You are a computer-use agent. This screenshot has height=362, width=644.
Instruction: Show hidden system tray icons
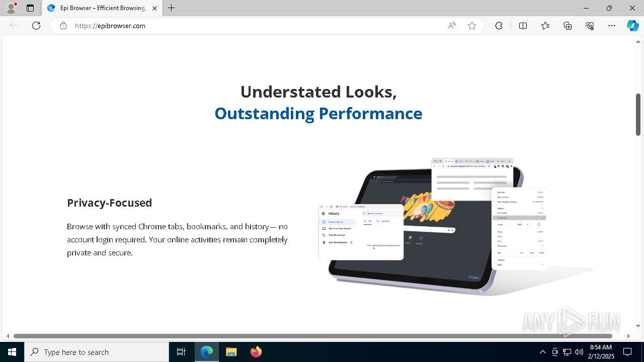tap(542, 352)
